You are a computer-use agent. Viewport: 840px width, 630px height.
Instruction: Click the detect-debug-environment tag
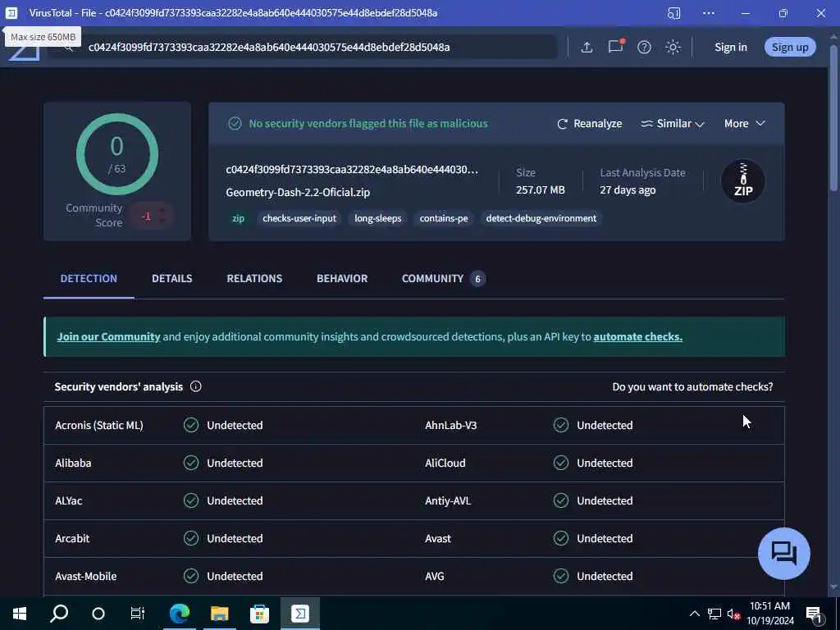[541, 218]
